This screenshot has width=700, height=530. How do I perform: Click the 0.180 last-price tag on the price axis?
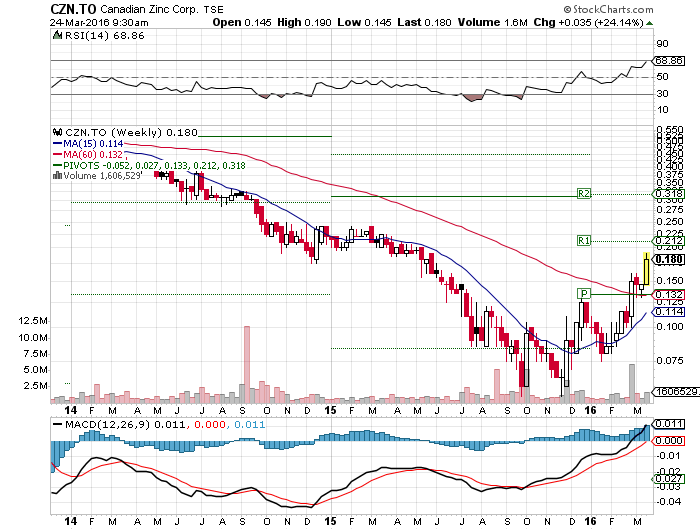[x=668, y=259]
